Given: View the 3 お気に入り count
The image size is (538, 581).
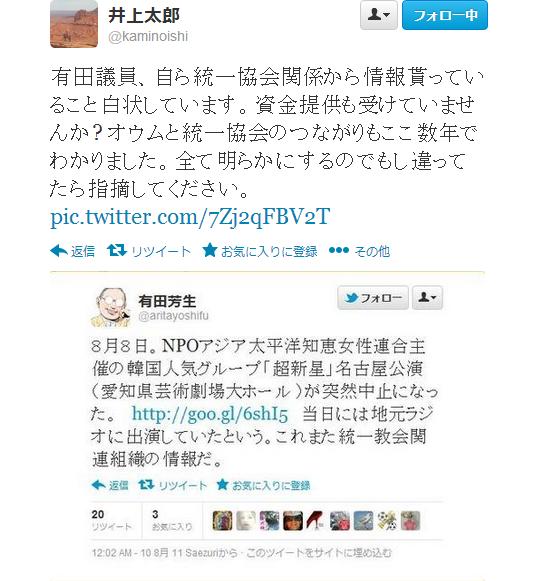Looking at the screenshot, I should (172, 520).
